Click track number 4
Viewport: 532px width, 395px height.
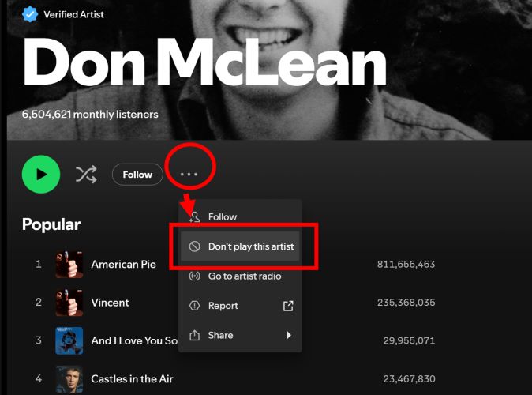tap(39, 378)
